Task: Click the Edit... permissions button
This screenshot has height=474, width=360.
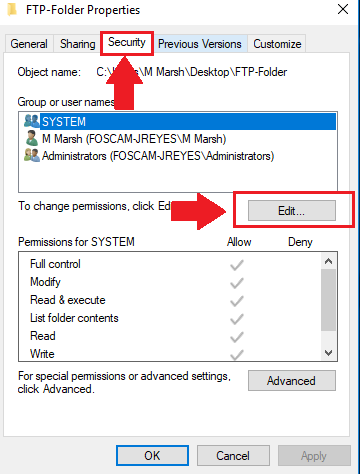Action: (x=292, y=210)
